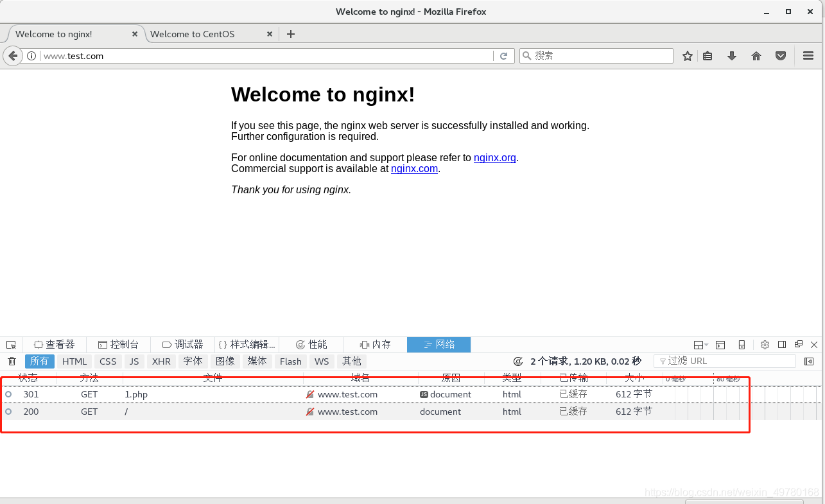
Task: Dock devtools to the side icon
Action: pos(782,345)
